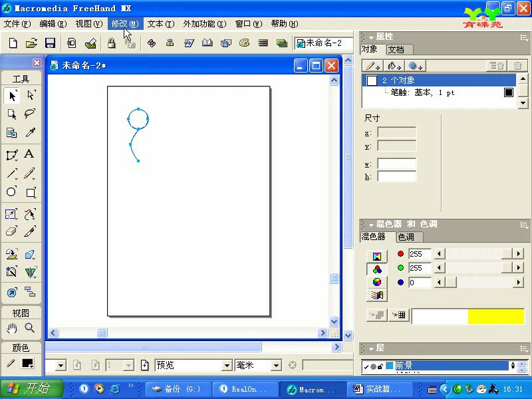Click the w dimension input field
Screen dimensions: 532x399
(x=396, y=164)
